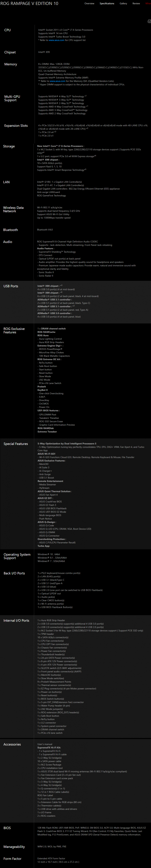Click the Chipset section heading
Image resolution: width=151 pixels, height=868 pixels.
click(10, 52)
